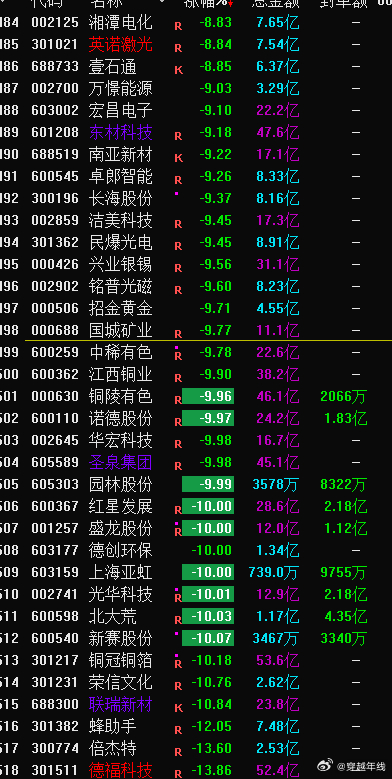Screen dimensions: 392x779
Task: Click the -10.07 change for 新赛股份
Action: click(x=208, y=638)
